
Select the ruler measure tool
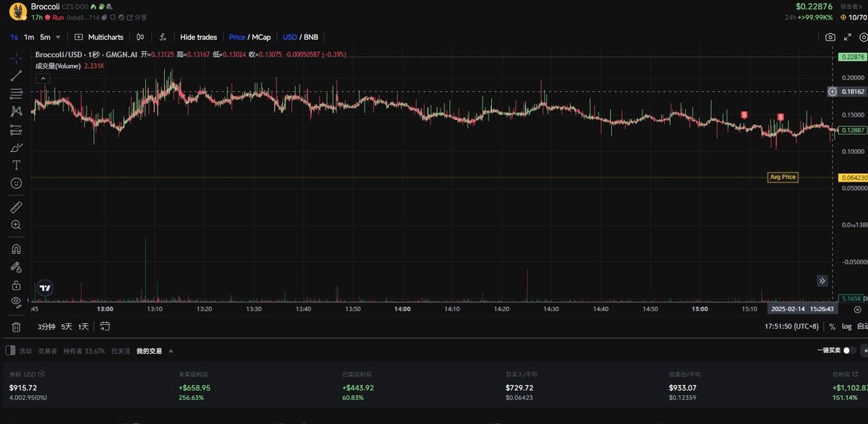point(16,207)
